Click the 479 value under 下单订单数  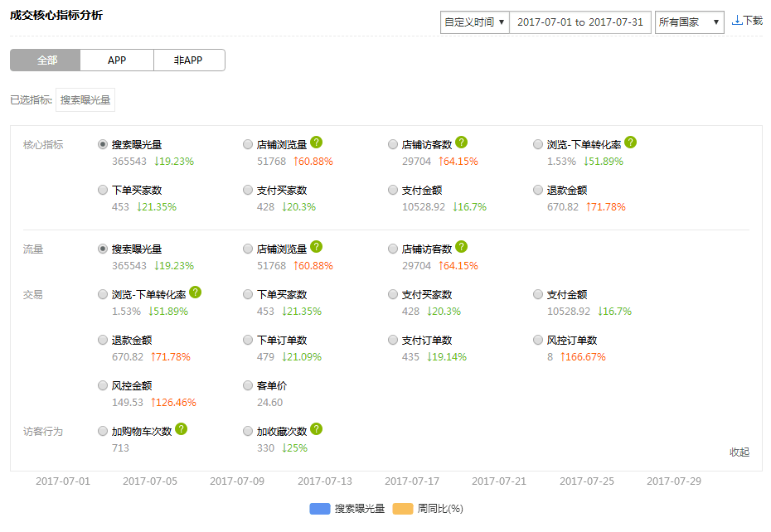(265, 356)
